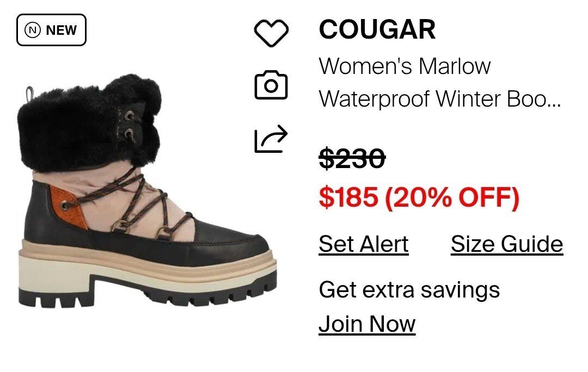588x372 pixels.
Task: Click the red $185 sale price
Action: coord(348,197)
